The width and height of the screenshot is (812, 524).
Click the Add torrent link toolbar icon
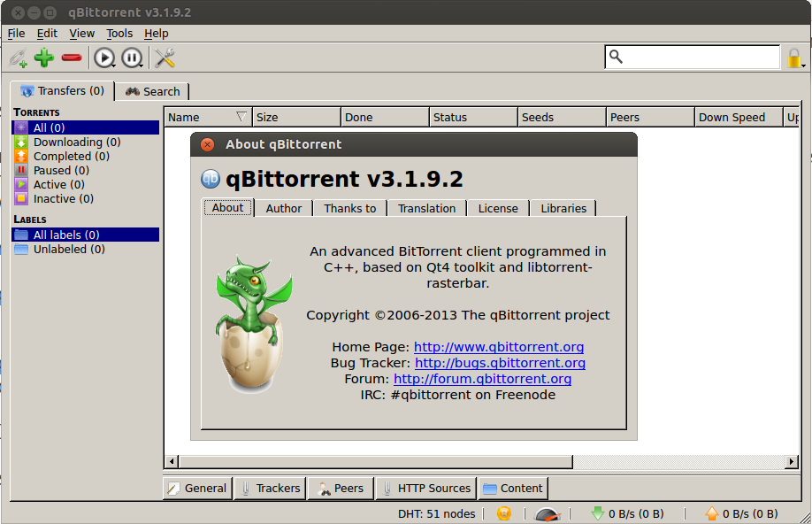point(19,58)
